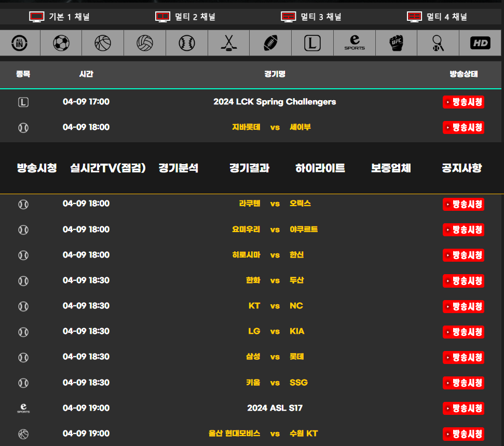Filter by basketball icon in category bar
This screenshot has height=446, width=504.
coord(103,43)
